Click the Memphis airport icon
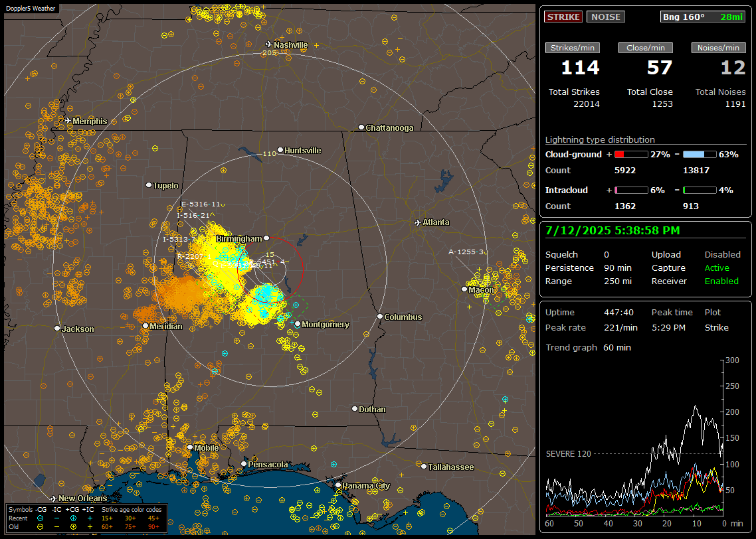 tap(68, 120)
